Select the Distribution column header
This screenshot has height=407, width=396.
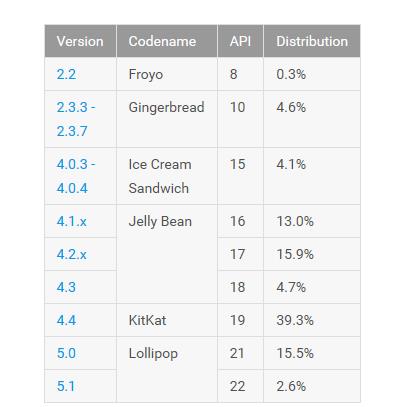tap(312, 41)
